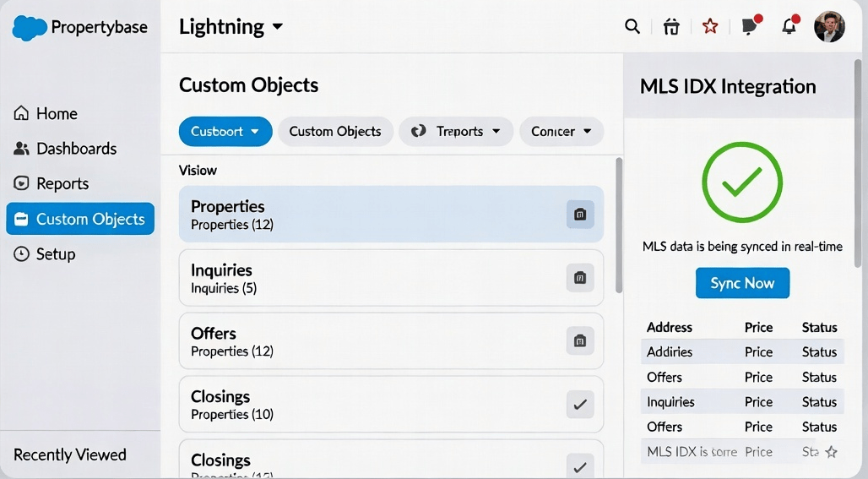Click the icon button on Inquiries row
868x479 pixels.
580,277
